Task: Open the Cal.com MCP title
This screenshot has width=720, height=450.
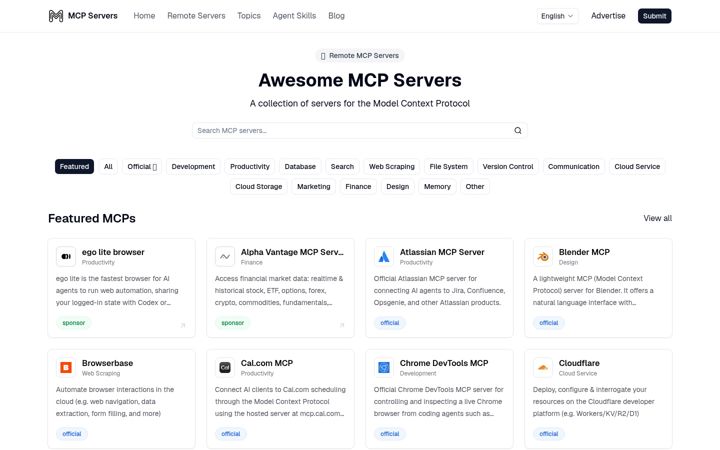Action: point(267,363)
